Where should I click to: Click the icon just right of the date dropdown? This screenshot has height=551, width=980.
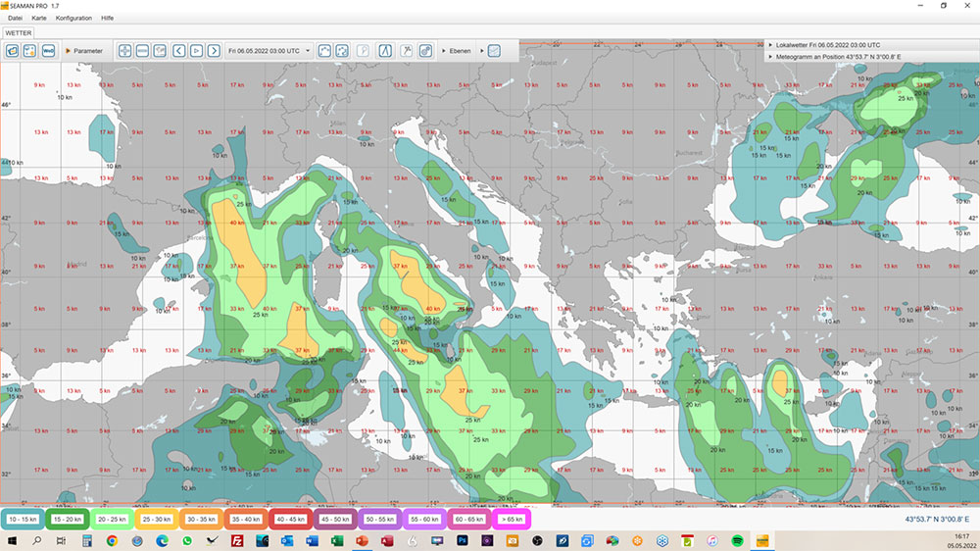325,50
